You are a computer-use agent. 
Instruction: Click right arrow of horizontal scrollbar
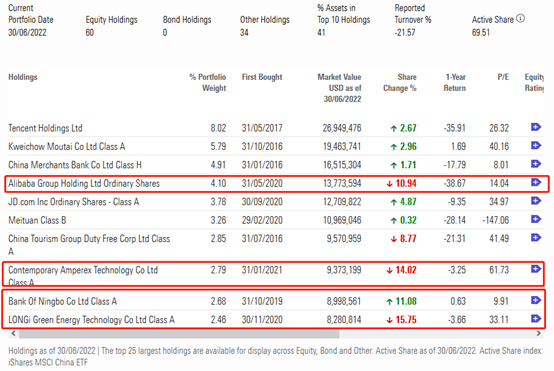coord(538,333)
